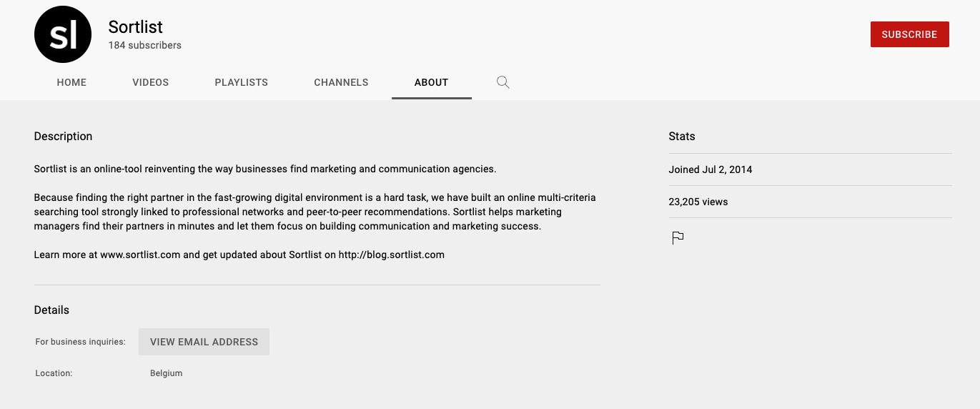Click www.sortlist.com in the description
This screenshot has height=409, width=980.
(140, 255)
